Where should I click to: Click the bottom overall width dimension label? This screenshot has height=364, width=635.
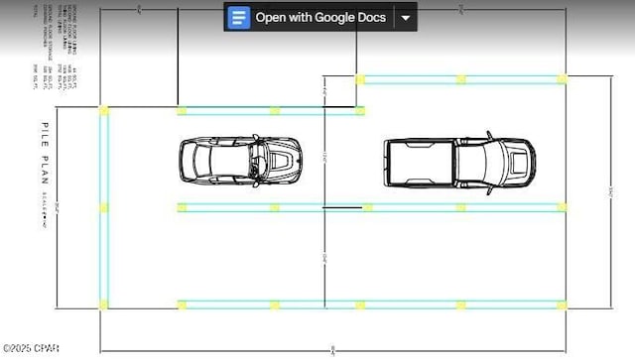click(x=333, y=350)
